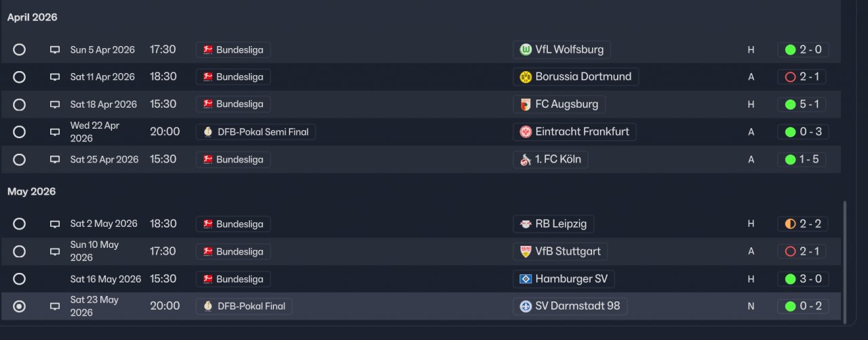Select radio button for Augsburg match row
This screenshot has height=340, width=868.
coord(19,104)
